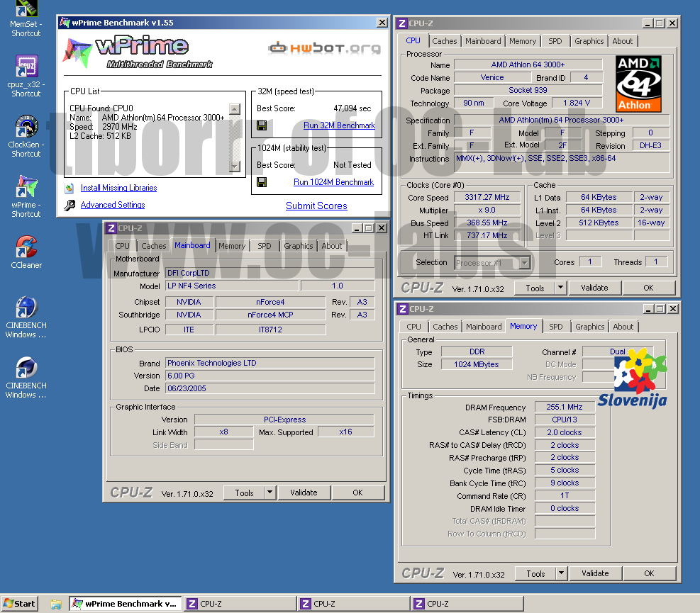Expand Tools dropdown arrow in Mainboard window
700x613 pixels.
pyautogui.click(x=270, y=493)
